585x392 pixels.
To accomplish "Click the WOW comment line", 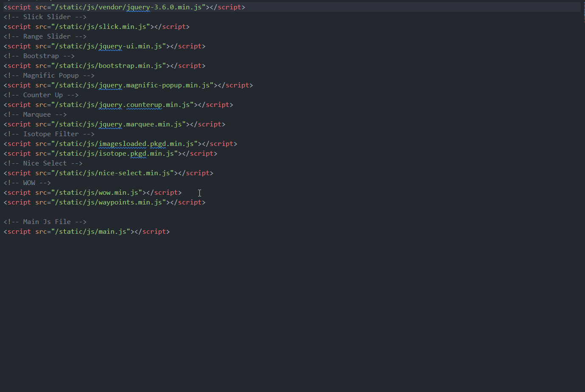I will (27, 183).
